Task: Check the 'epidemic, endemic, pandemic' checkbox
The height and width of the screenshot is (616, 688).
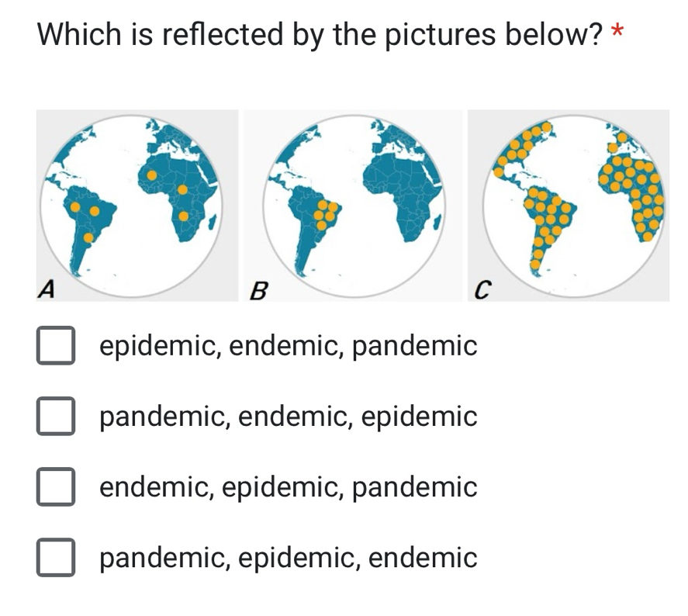Action: [56, 345]
